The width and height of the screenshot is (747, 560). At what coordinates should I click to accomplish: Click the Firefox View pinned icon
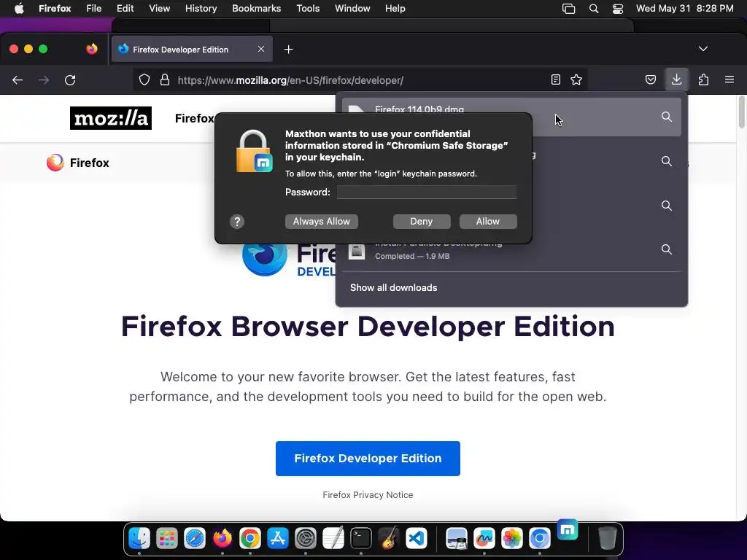[x=92, y=49]
